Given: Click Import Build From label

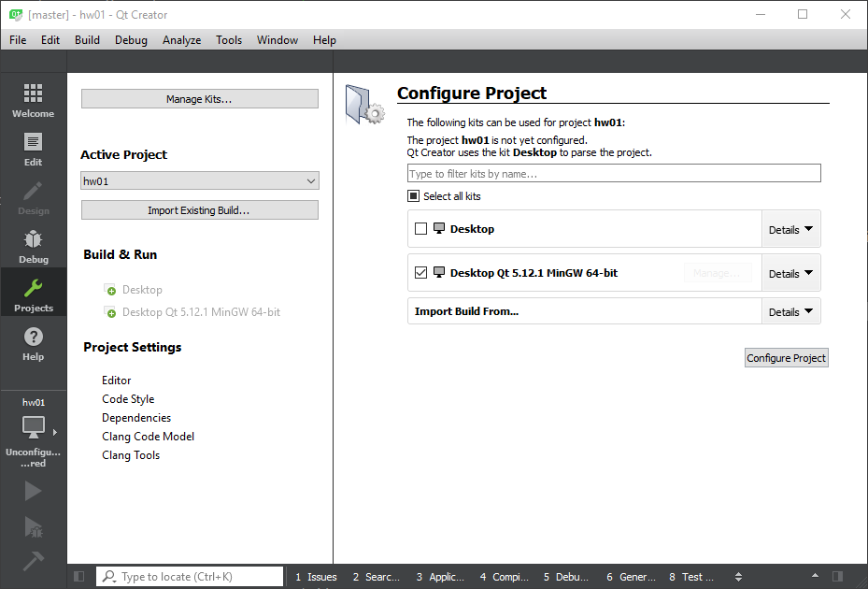Looking at the screenshot, I should coord(466,311).
